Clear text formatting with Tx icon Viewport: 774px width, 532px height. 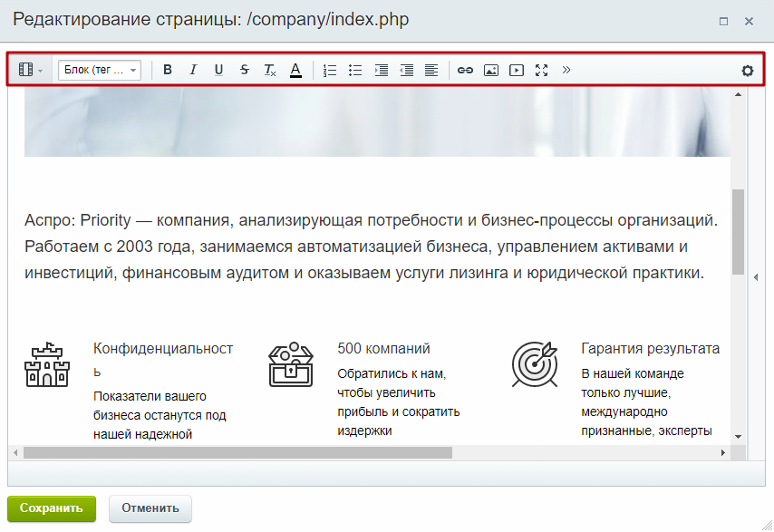(x=270, y=70)
